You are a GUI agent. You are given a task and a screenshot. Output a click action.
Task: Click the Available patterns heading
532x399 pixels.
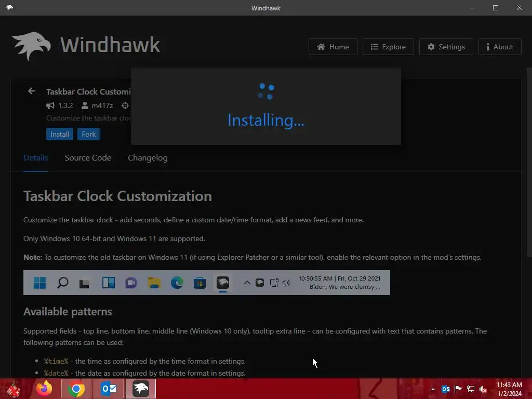(x=68, y=312)
